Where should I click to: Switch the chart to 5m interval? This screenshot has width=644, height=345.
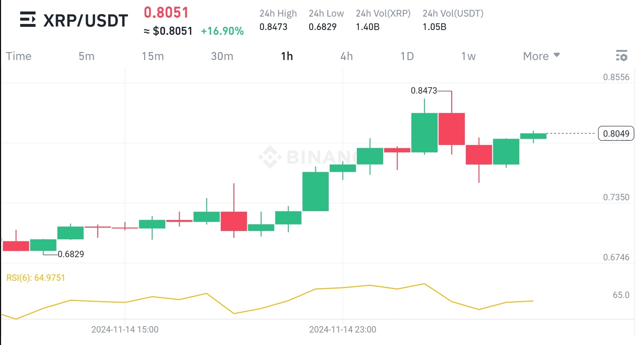[86, 56]
